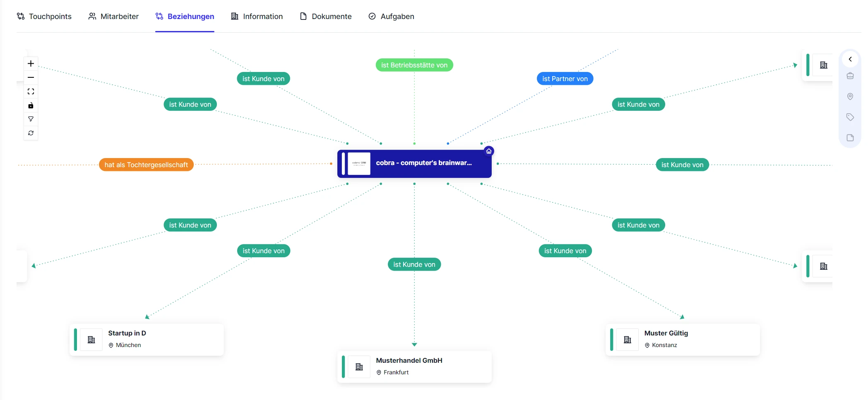Select the Aufgaben tab
The height and width of the screenshot is (400, 868).
click(391, 17)
